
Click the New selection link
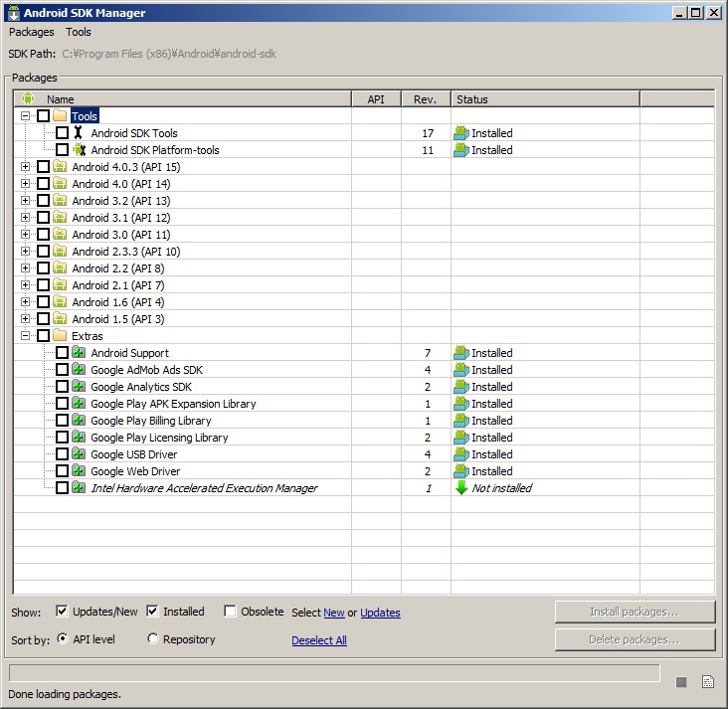coord(334,613)
